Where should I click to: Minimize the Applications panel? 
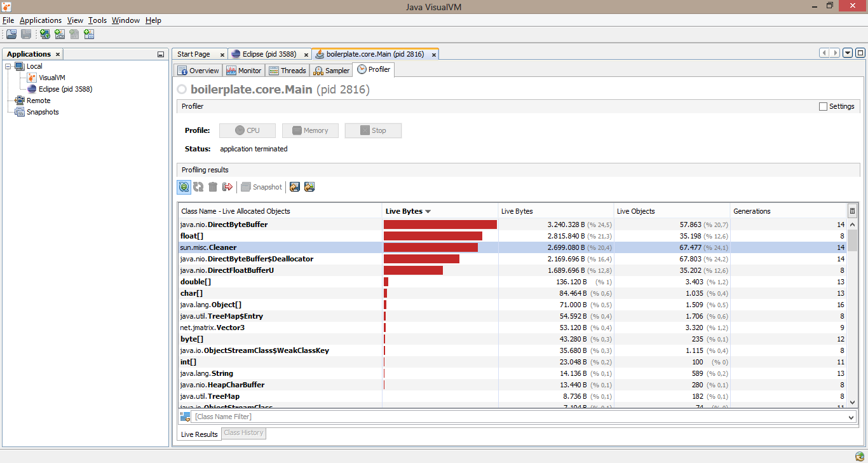tap(161, 55)
